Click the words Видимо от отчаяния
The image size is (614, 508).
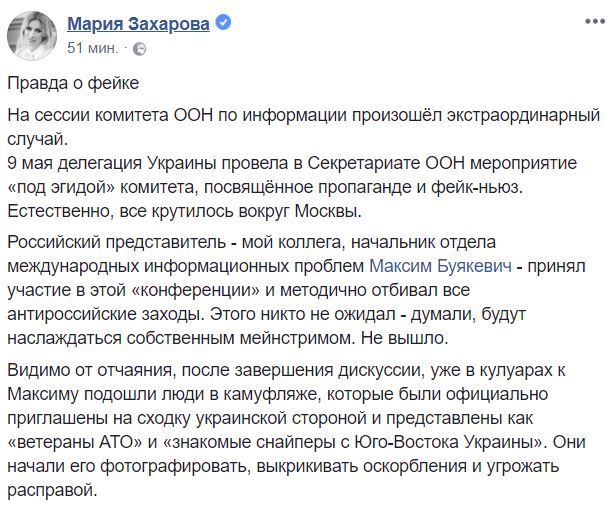tap(90, 370)
